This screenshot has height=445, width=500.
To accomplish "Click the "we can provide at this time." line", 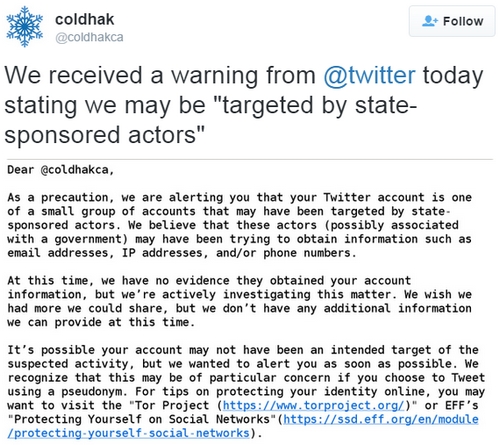I will coord(101,322).
